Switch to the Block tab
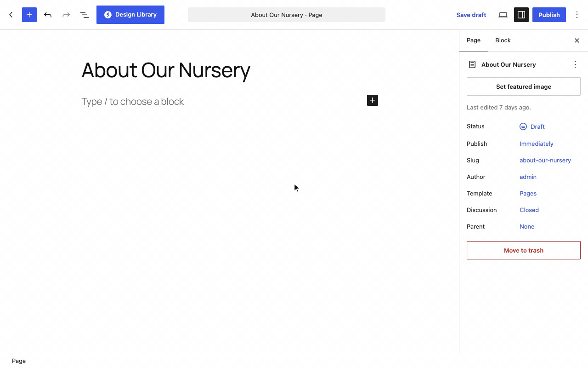 [x=503, y=40]
